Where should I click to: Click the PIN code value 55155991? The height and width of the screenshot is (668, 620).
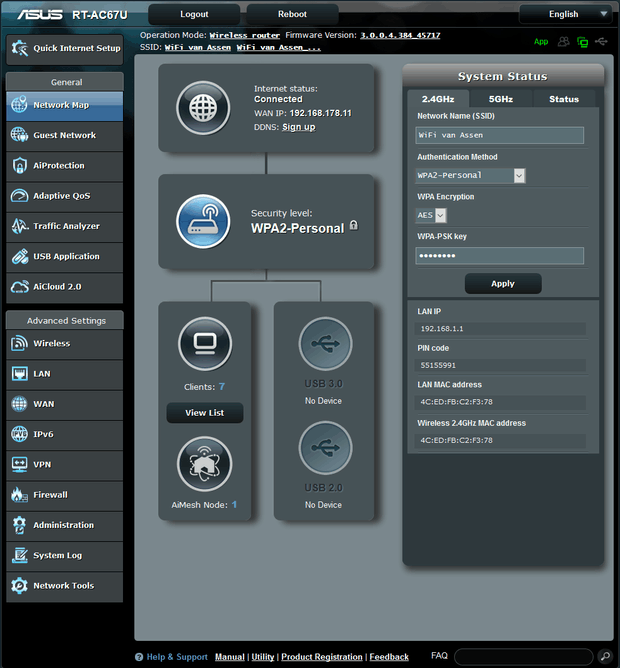point(438,365)
